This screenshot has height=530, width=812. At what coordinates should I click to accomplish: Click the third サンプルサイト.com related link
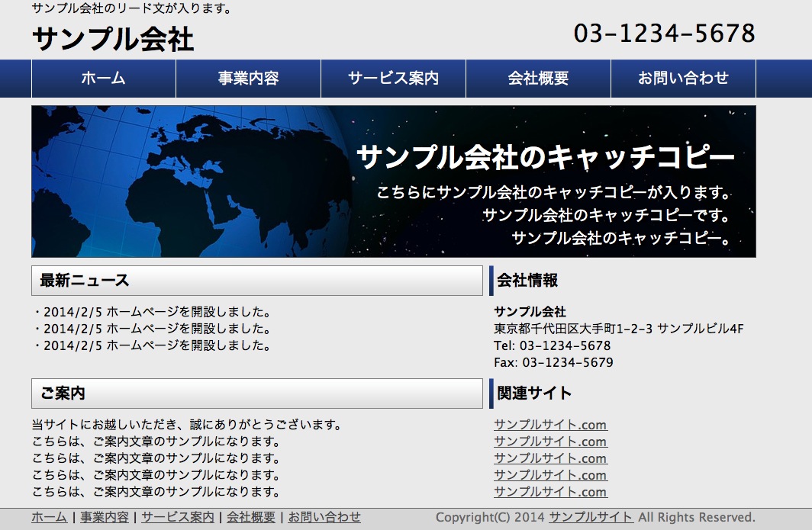coord(550,458)
